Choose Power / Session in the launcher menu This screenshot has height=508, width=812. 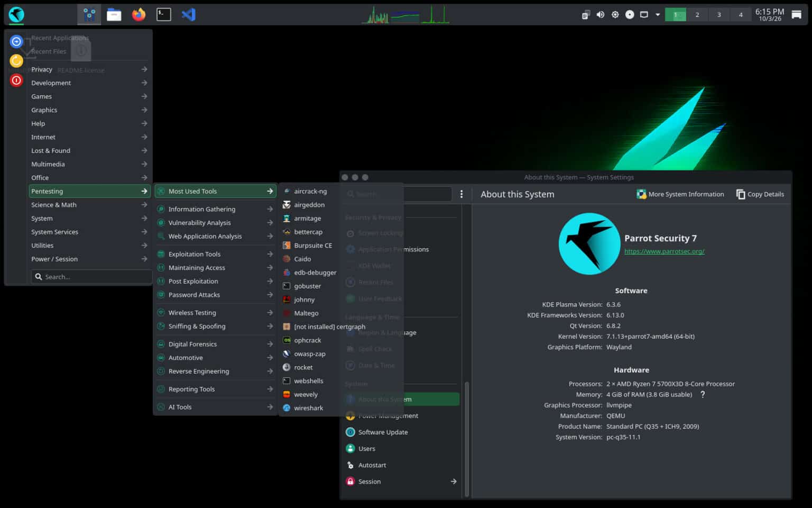pos(89,259)
